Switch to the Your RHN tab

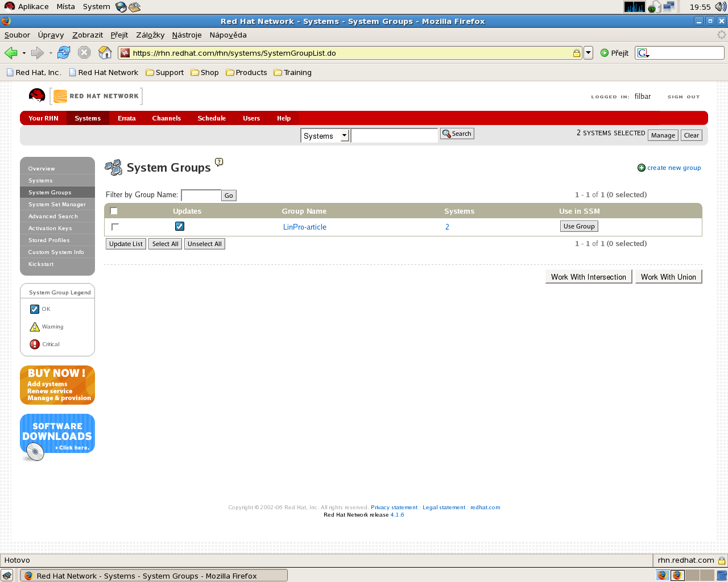(x=43, y=118)
